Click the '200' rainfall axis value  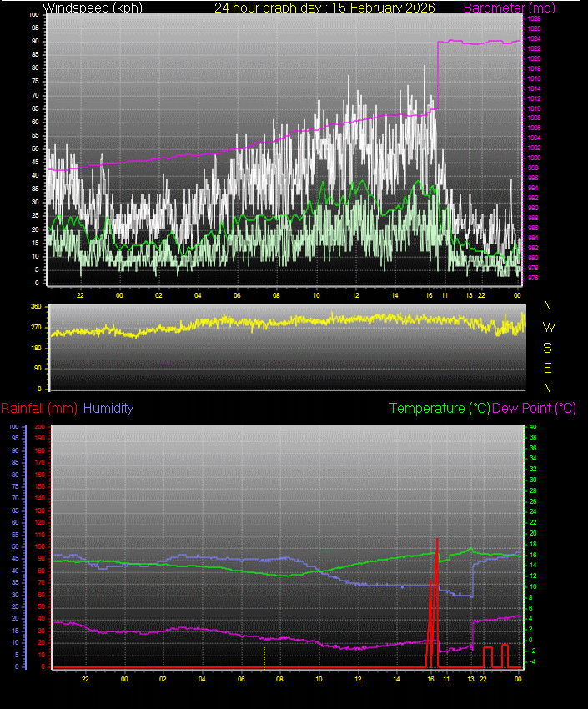tap(40, 426)
